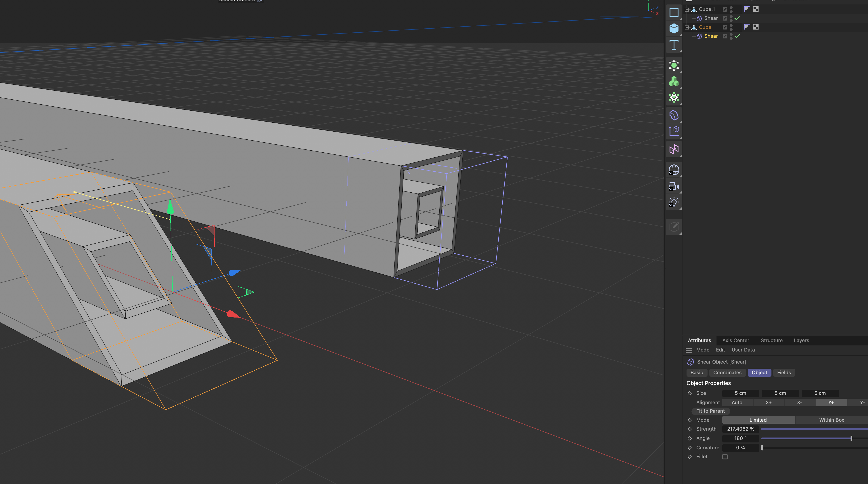The image size is (868, 484).
Task: Collapse the Cube.1 tree node
Action: click(687, 9)
